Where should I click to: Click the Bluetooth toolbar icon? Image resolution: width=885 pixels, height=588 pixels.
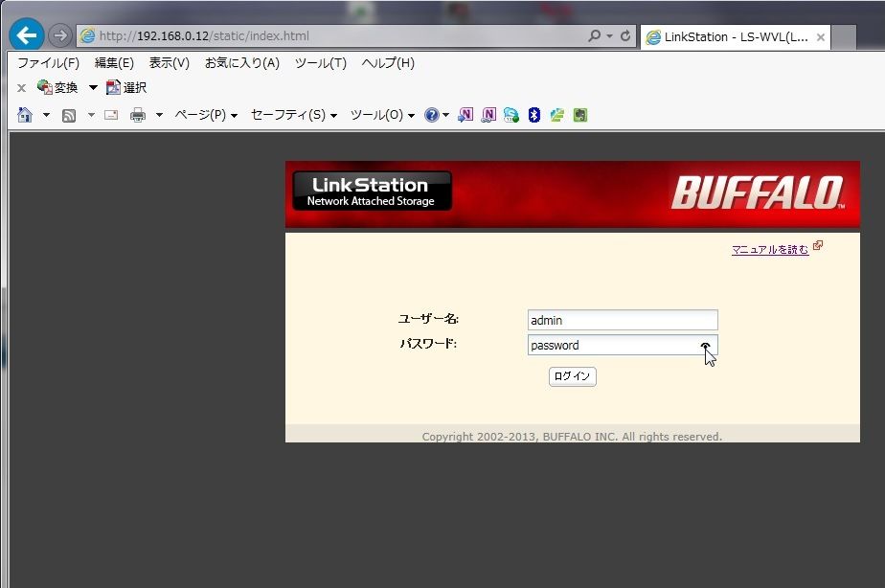[533, 115]
